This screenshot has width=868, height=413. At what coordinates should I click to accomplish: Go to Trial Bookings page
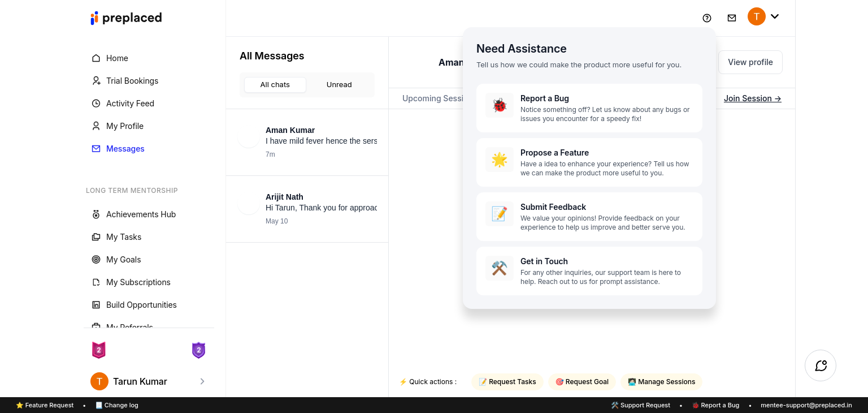[132, 81]
